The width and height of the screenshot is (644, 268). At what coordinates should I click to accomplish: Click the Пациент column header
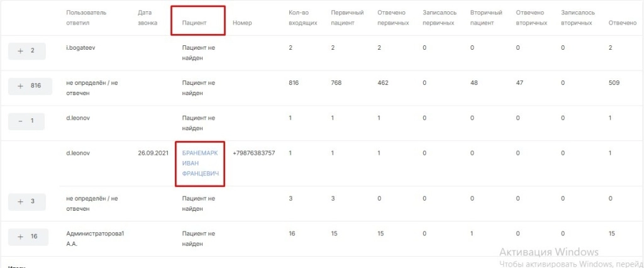194,23
